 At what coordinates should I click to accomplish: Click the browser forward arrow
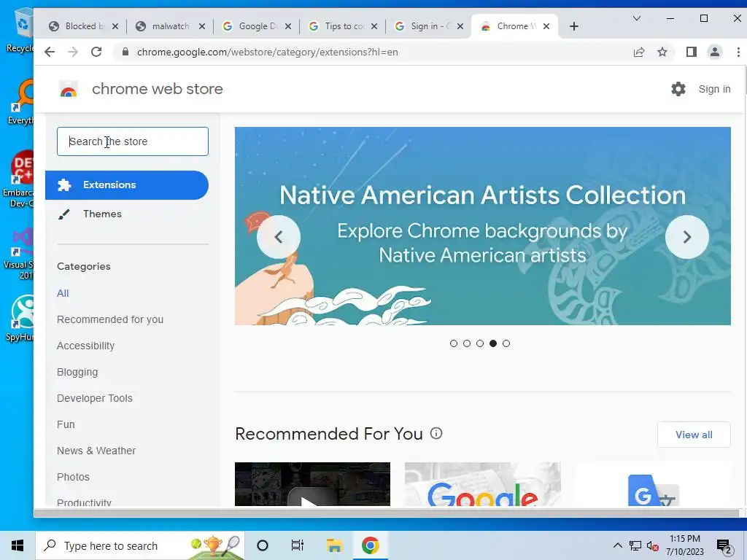click(x=73, y=52)
